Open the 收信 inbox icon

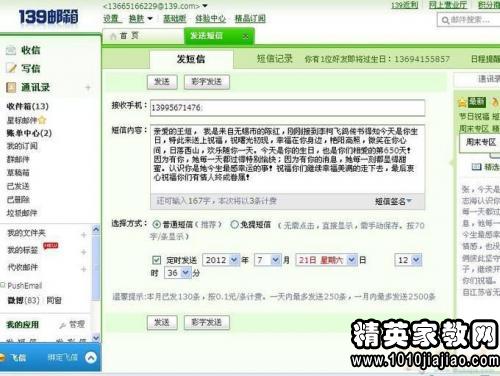(11, 50)
